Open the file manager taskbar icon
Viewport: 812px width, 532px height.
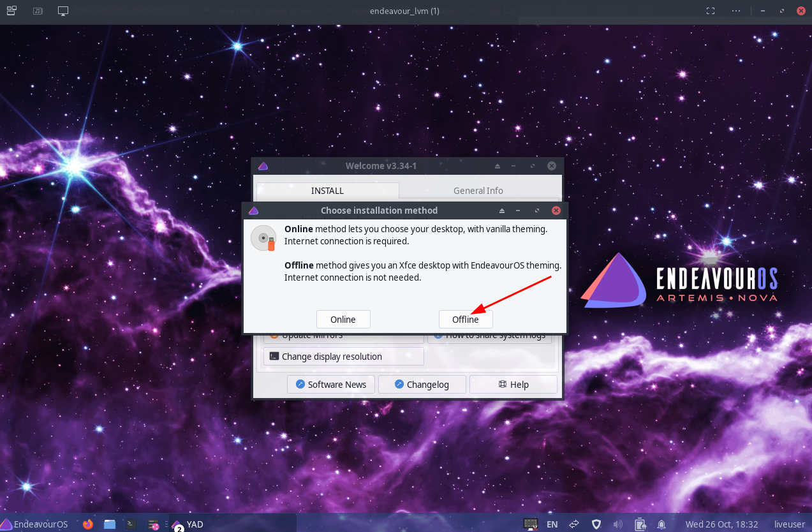click(x=110, y=524)
